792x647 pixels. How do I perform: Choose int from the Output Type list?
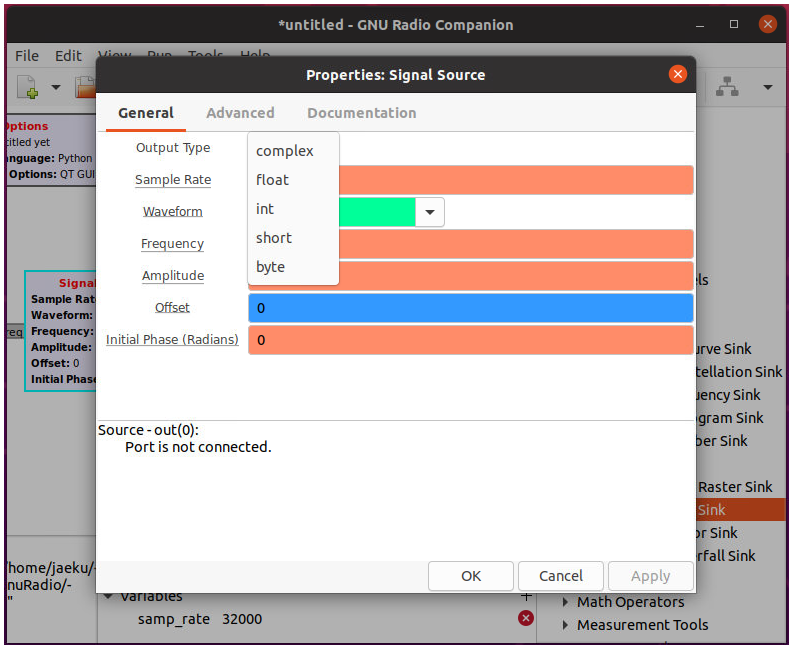pyautogui.click(x=293, y=209)
